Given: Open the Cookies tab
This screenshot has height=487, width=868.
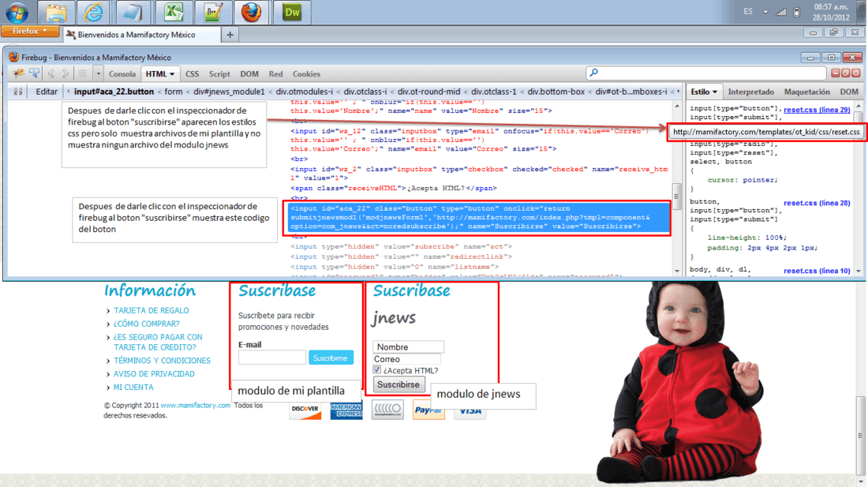Looking at the screenshot, I should [306, 74].
